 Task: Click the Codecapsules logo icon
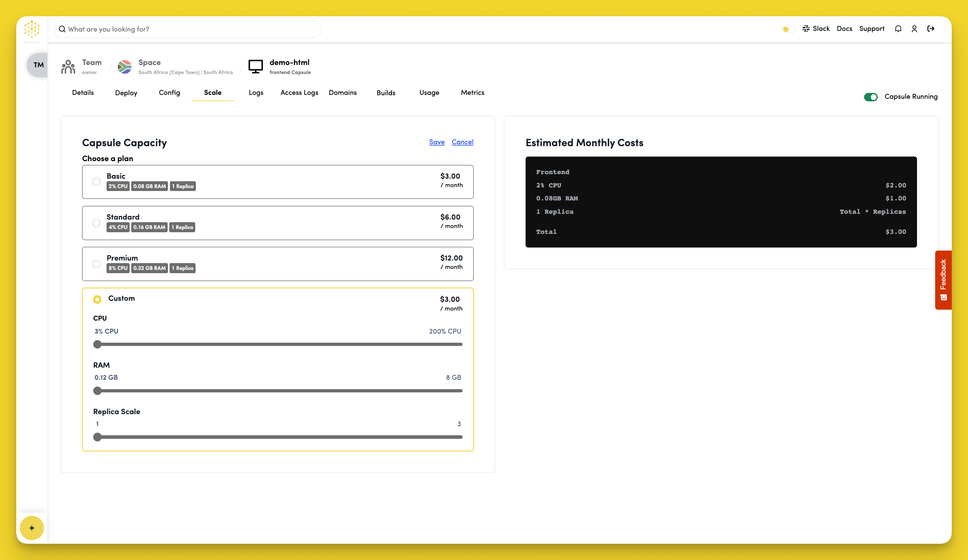point(32,29)
